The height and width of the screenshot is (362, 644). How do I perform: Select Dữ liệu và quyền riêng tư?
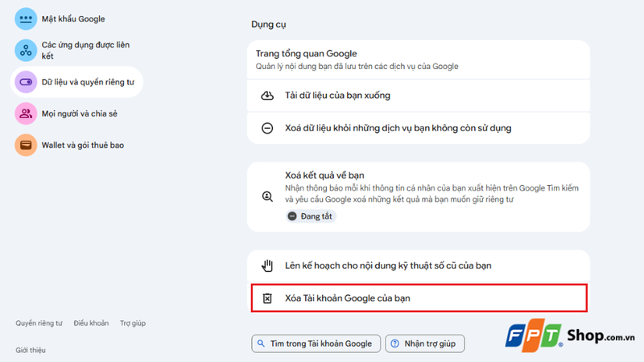pyautogui.click(x=76, y=82)
